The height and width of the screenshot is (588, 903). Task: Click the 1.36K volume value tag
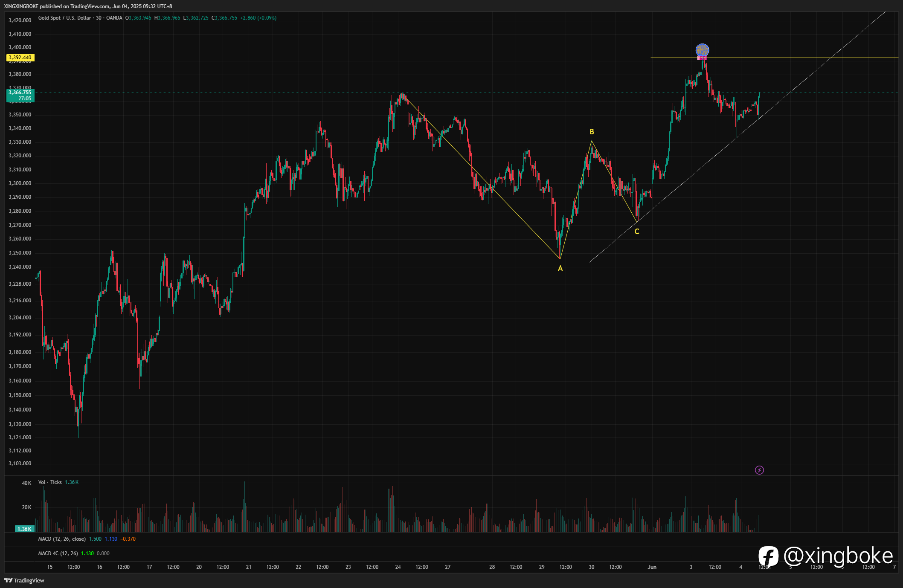[24, 529]
